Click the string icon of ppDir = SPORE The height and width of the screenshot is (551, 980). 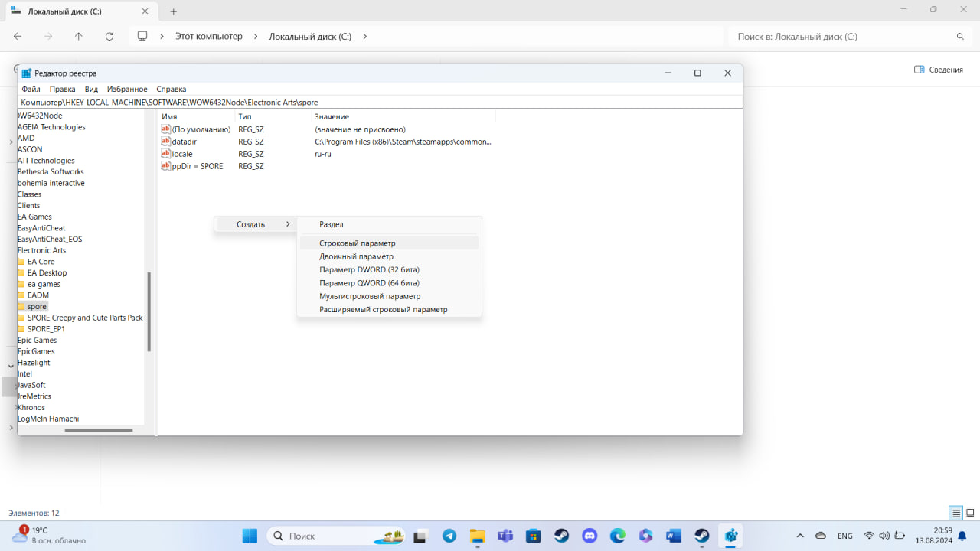click(165, 166)
